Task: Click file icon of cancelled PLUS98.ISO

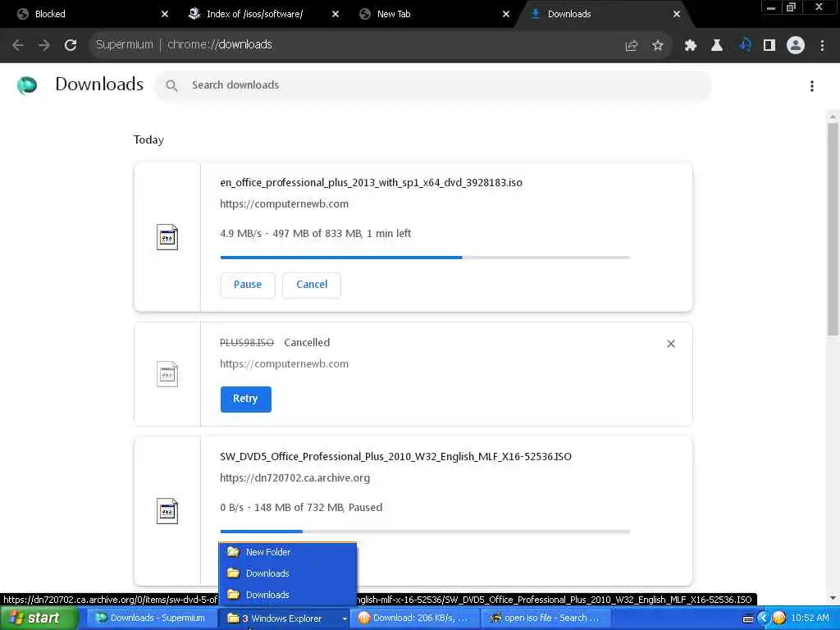Action: point(167,374)
